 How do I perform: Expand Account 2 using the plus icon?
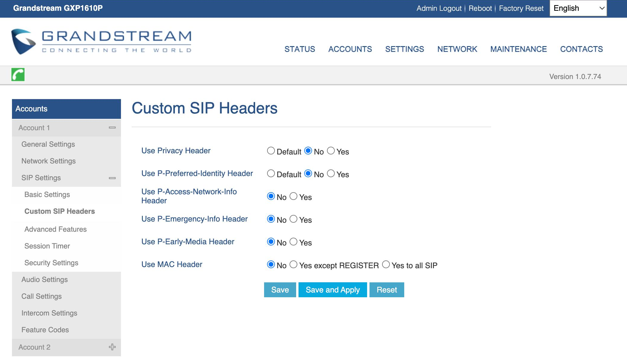point(112,347)
